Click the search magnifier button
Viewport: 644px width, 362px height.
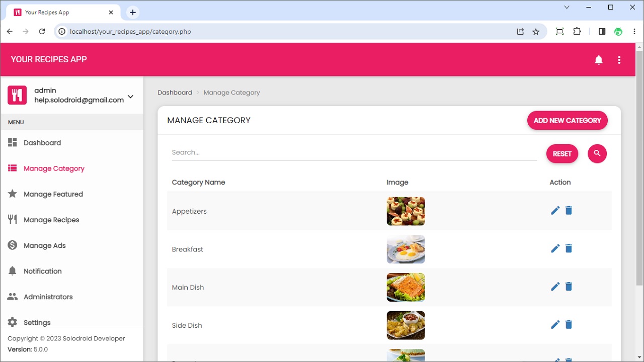coord(597,153)
